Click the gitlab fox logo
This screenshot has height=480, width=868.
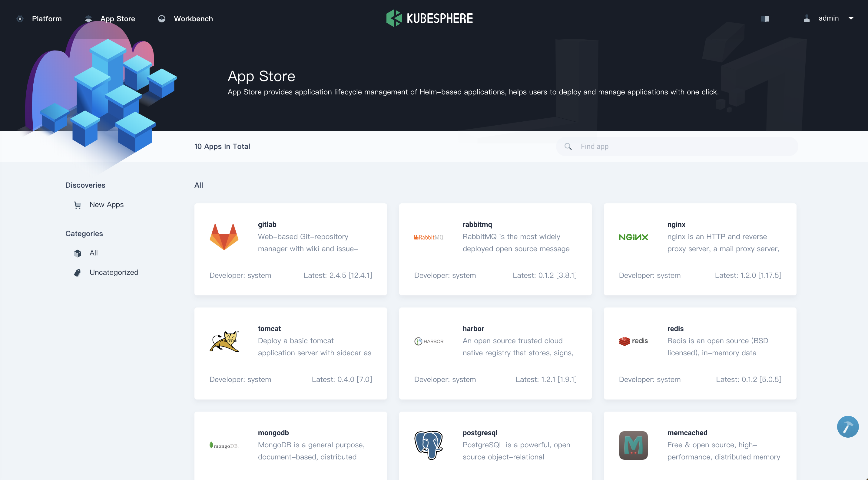point(224,237)
